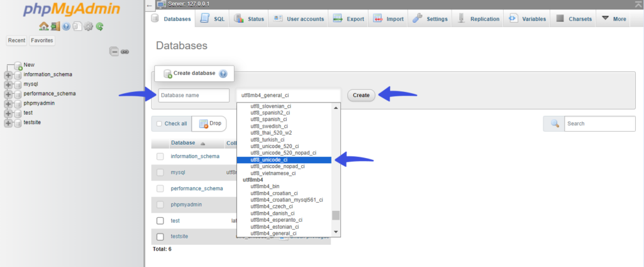Image resolution: width=644 pixels, height=267 pixels.
Task: Open phpMyAdmin documentation question-mark icon in sidebar
Action: 66,26
